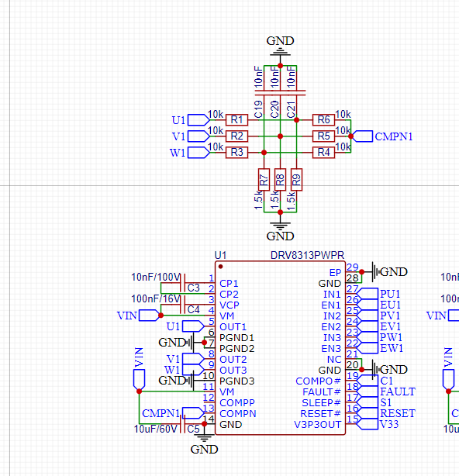Select vertical resistor R8
The width and height of the screenshot is (459, 476).
click(x=280, y=180)
